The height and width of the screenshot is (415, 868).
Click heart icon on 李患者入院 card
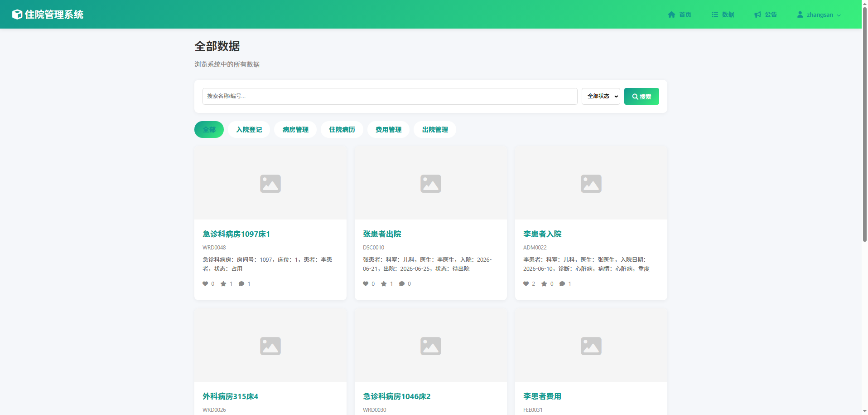click(x=526, y=284)
